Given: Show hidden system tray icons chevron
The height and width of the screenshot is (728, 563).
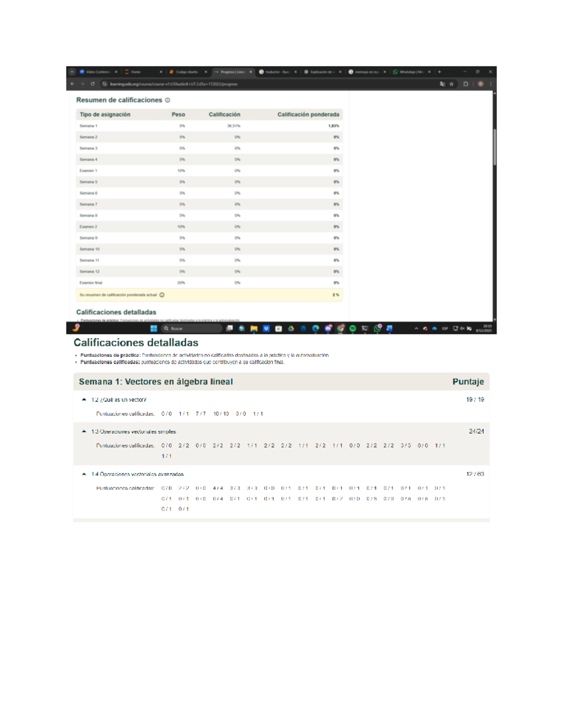Looking at the screenshot, I should (x=416, y=329).
